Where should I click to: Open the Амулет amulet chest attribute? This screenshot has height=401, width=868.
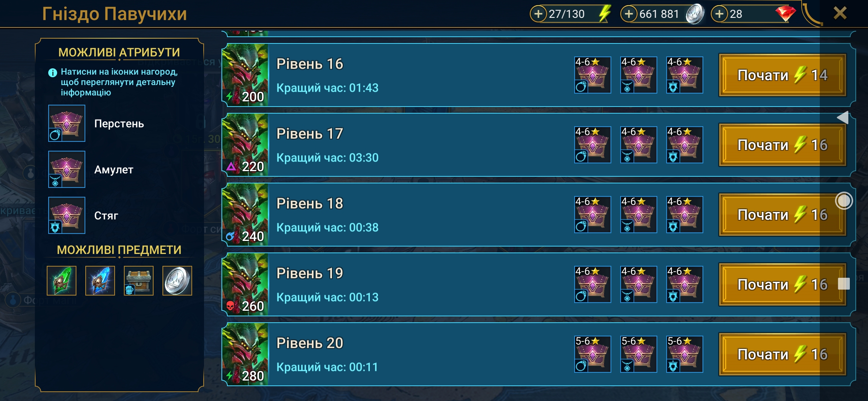(x=67, y=169)
